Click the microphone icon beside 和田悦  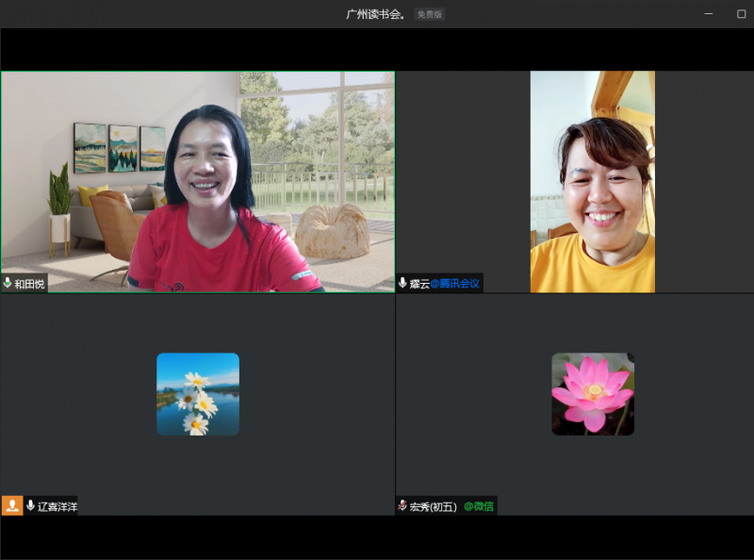(x=8, y=283)
